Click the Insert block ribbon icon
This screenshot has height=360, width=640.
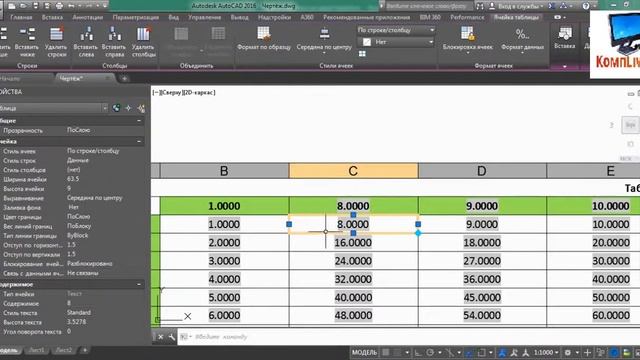tap(565, 34)
